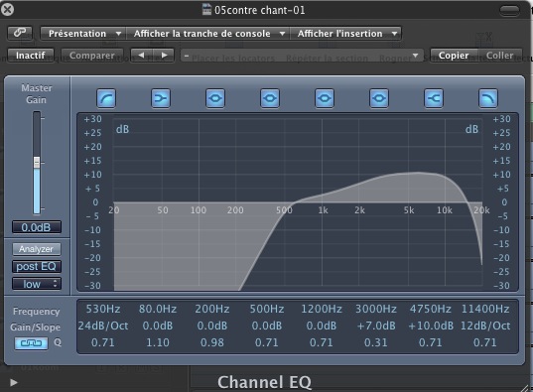Click the Master Gain slider handle
This screenshot has height=392, width=533.
(x=37, y=162)
